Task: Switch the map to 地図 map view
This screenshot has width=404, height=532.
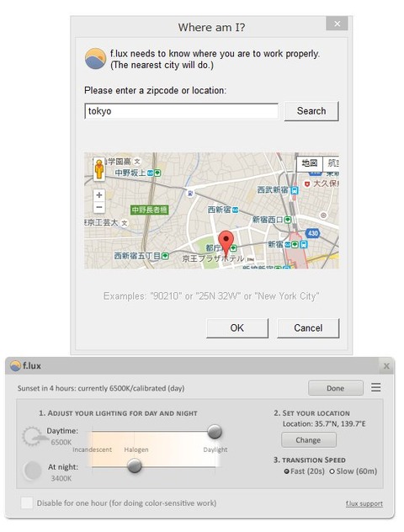Action: pyautogui.click(x=310, y=163)
